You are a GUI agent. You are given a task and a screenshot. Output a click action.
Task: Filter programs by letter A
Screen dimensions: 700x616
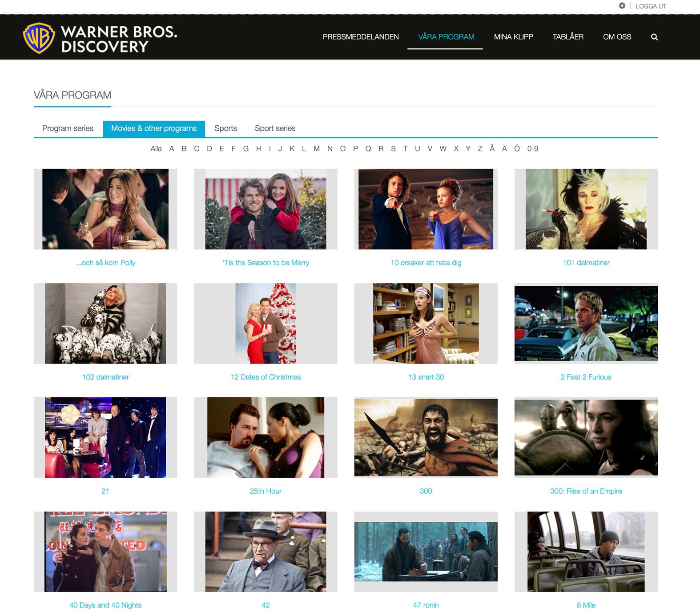pyautogui.click(x=172, y=149)
